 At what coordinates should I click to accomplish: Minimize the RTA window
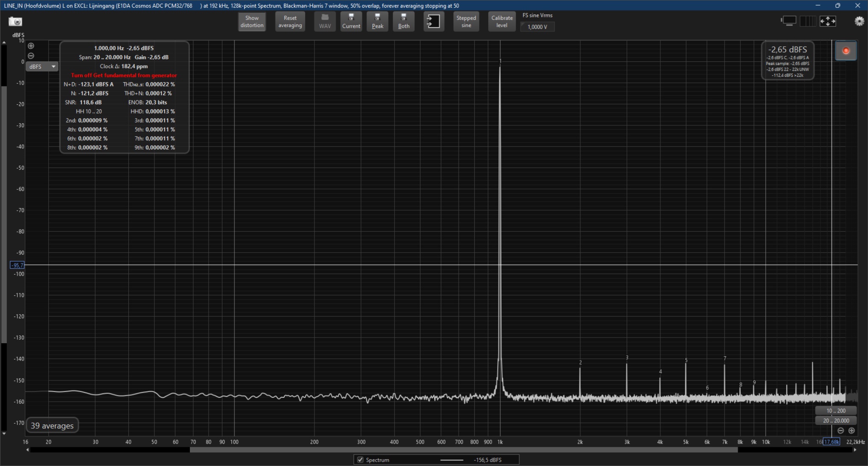tap(818, 6)
